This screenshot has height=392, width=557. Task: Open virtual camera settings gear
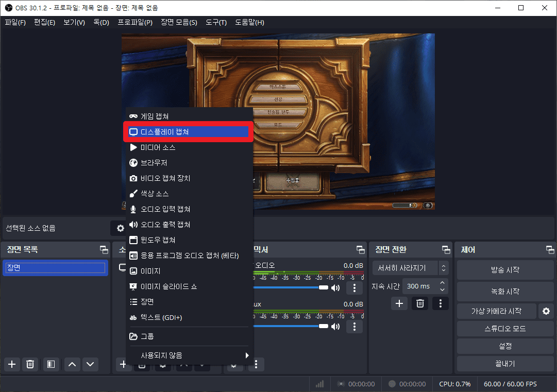click(x=546, y=311)
